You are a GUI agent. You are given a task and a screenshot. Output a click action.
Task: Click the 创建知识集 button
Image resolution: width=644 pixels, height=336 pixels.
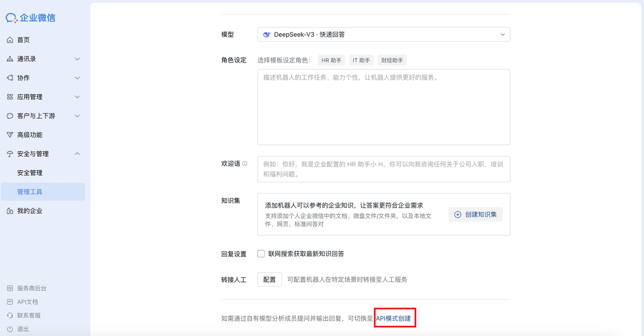[x=475, y=214]
